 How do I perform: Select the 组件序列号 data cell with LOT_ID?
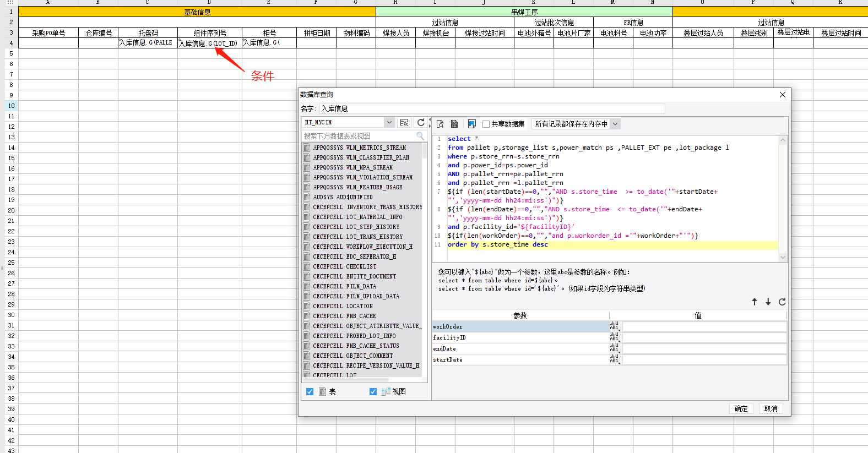(x=210, y=43)
